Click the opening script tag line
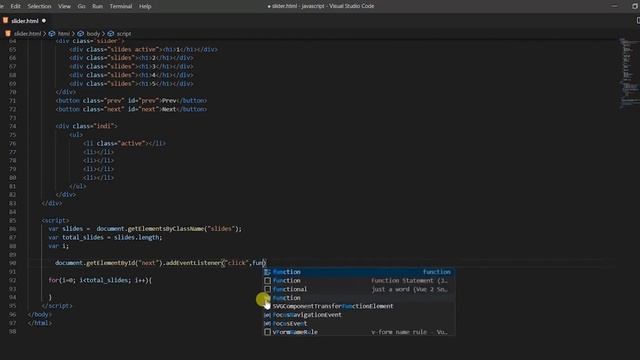Image resolution: width=640 pixels, height=360 pixels. [55, 220]
